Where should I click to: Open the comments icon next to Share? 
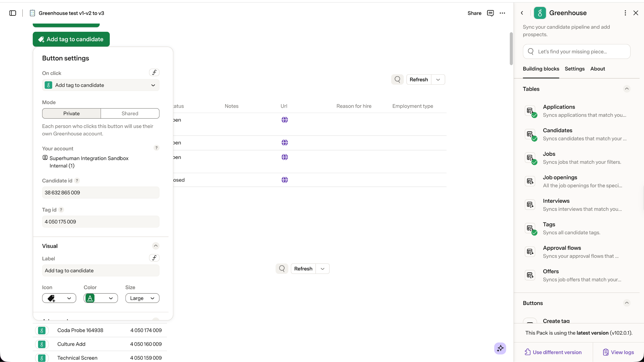pyautogui.click(x=490, y=13)
